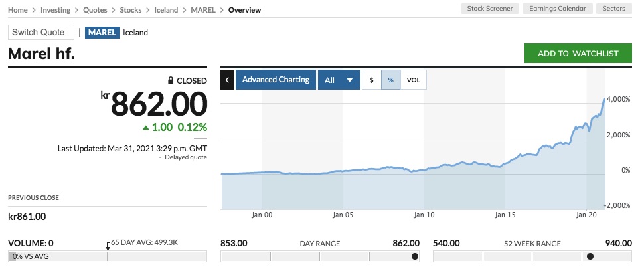Click the 65 day average volume marker
The image size is (644, 271).
(108, 246)
